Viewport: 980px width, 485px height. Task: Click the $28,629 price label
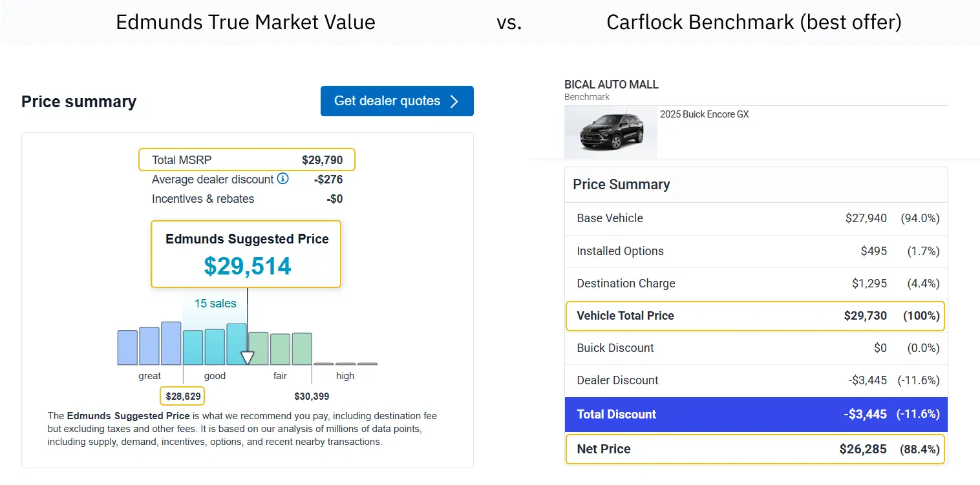click(x=184, y=396)
